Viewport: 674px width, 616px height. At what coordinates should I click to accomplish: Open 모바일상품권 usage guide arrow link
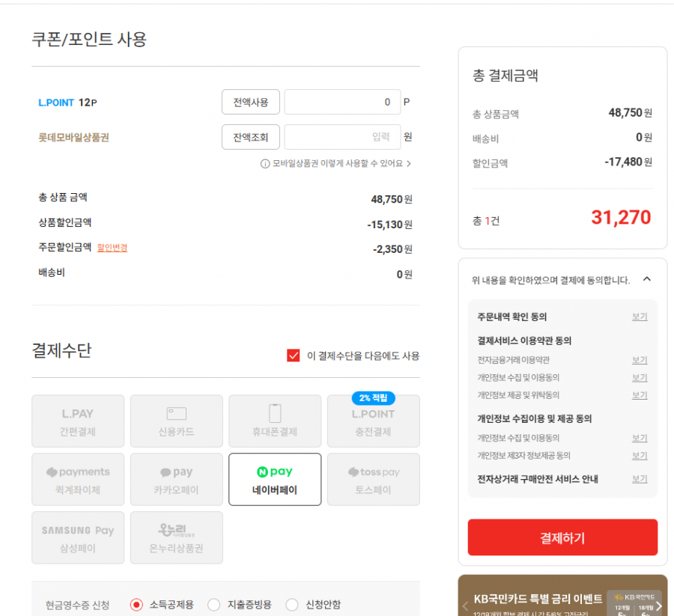click(x=409, y=163)
